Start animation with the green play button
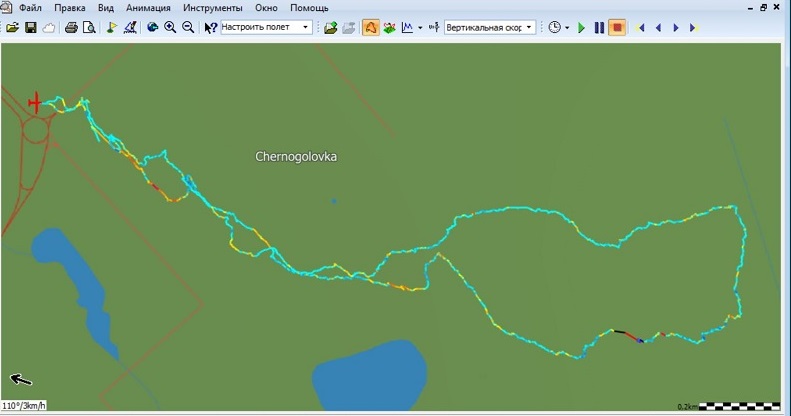Screen dimensions: 791x416 (x=581, y=28)
